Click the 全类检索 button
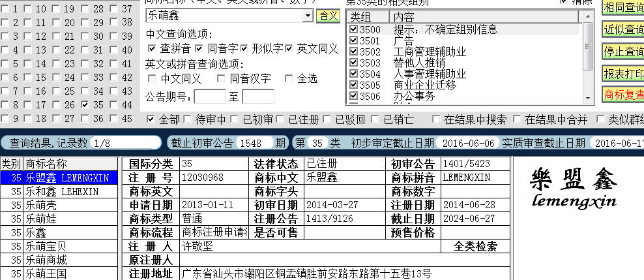Viewport: 644px width, 280px height. [475, 246]
